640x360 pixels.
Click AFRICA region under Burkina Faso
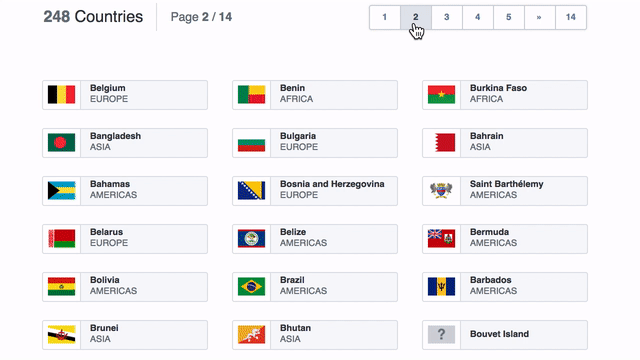coord(486,99)
